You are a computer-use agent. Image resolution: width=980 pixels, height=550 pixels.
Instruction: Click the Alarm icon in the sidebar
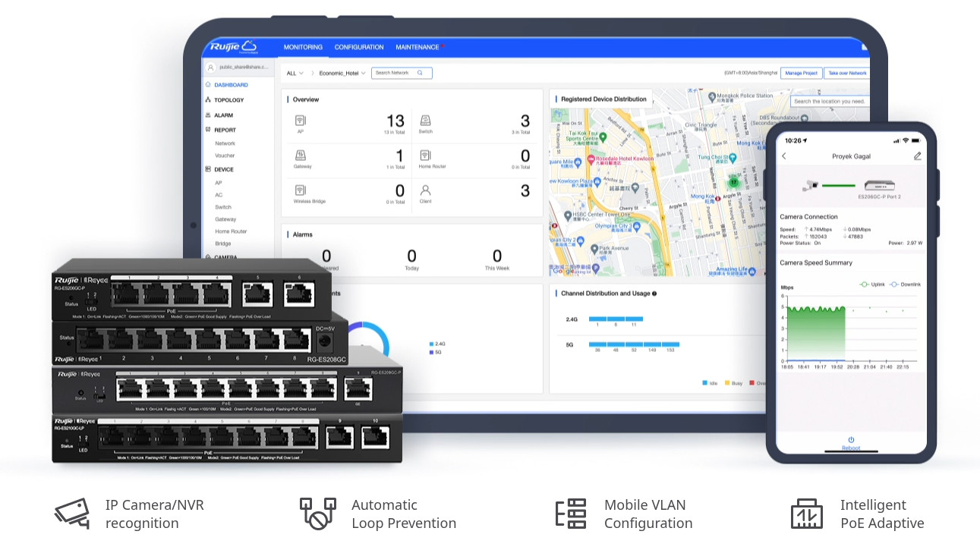coord(208,115)
